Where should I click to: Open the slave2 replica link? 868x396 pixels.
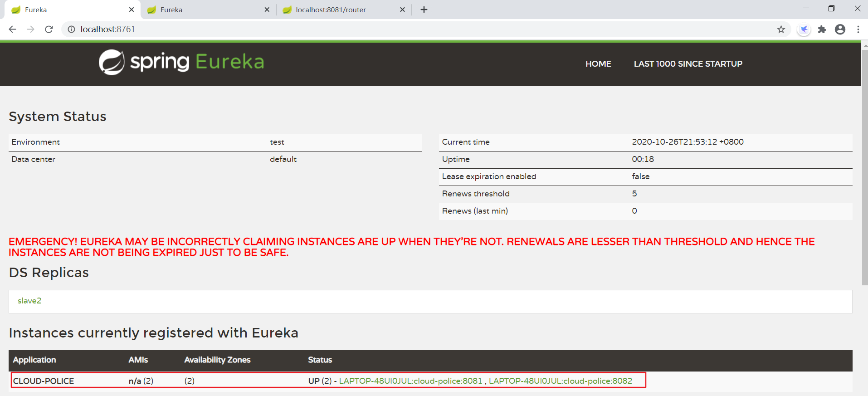(x=29, y=301)
